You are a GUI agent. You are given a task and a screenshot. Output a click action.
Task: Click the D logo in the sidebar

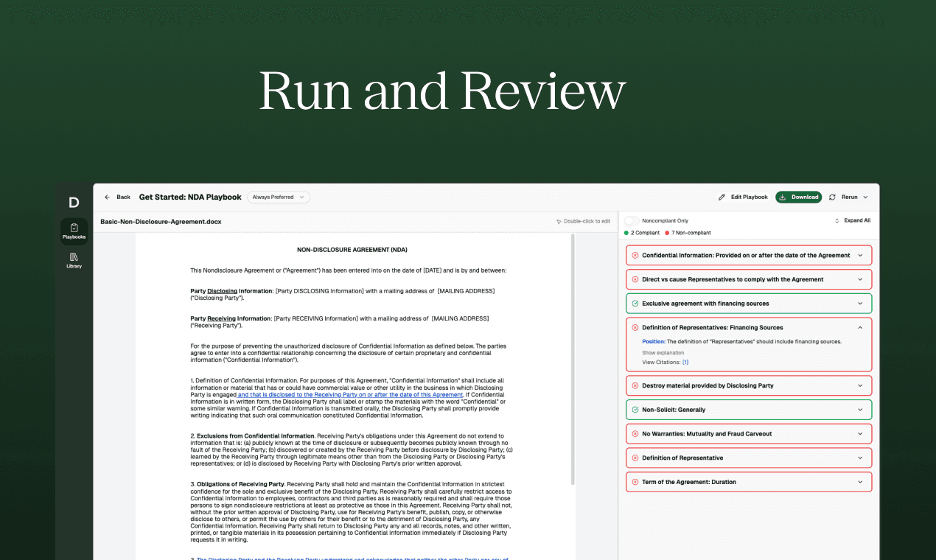[74, 203]
